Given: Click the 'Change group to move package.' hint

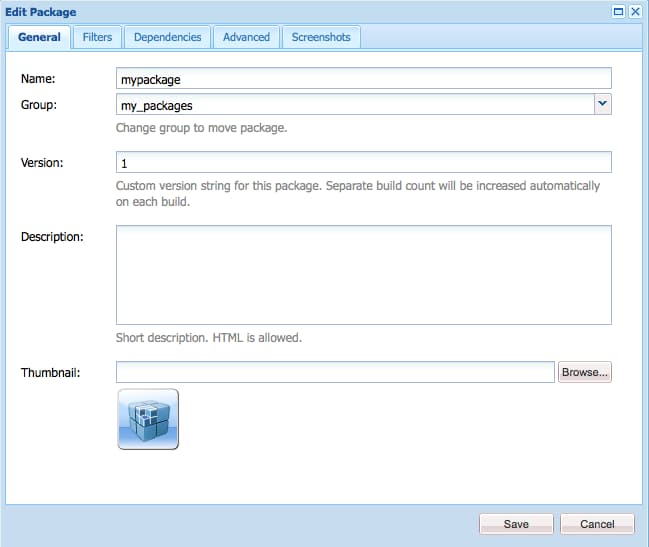Looking at the screenshot, I should [x=202, y=128].
